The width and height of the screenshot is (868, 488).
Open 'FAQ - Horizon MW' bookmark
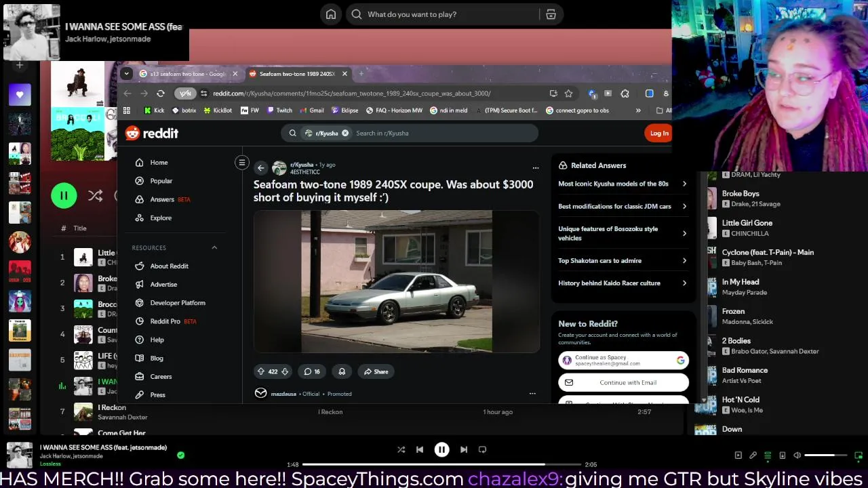coord(394,110)
